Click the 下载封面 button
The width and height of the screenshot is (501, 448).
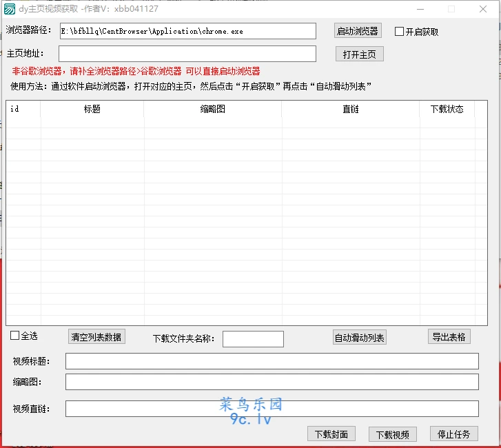point(331,434)
